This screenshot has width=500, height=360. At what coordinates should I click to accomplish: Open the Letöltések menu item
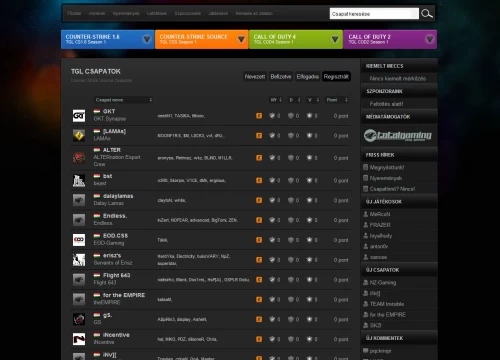[157, 13]
